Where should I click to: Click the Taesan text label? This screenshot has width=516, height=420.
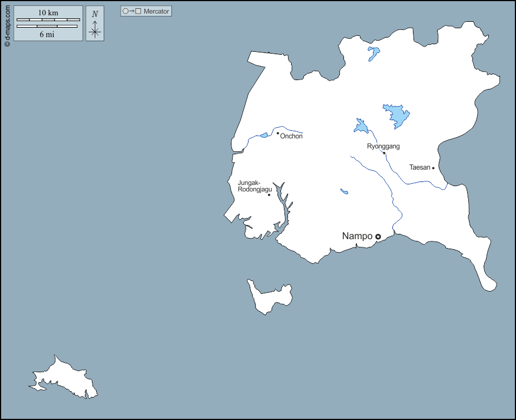coord(419,167)
